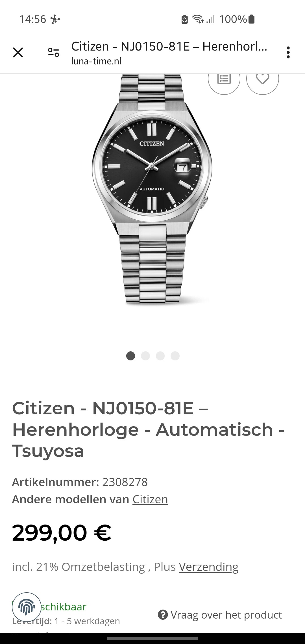Switch to the second carousel dot
This screenshot has width=305, height=644.
click(145, 356)
